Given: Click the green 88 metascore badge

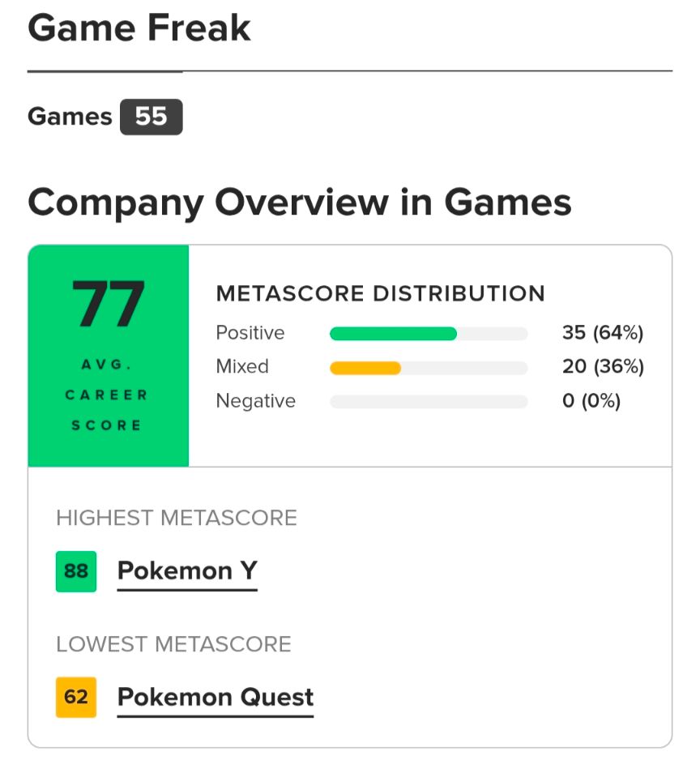Looking at the screenshot, I should pos(76,571).
